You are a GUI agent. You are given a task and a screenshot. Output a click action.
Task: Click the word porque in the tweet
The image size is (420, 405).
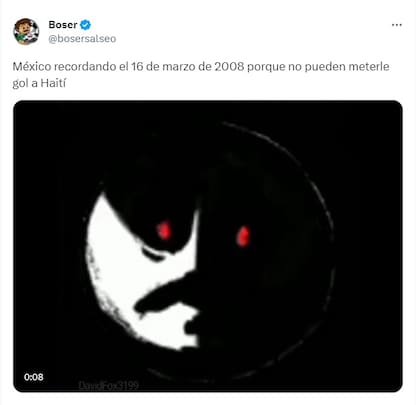click(266, 67)
